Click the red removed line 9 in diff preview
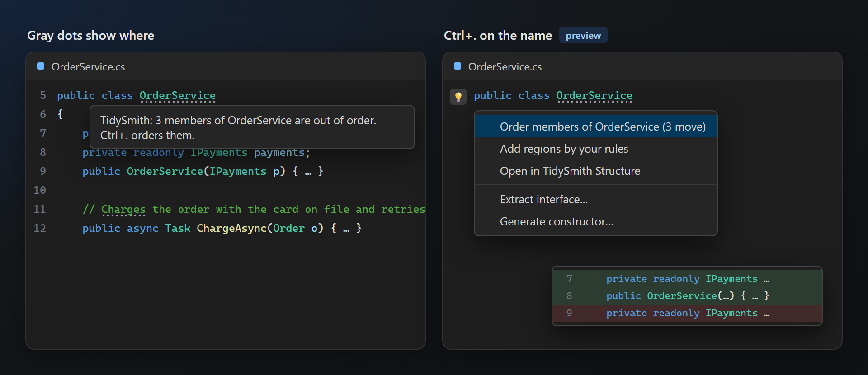Viewport: 868px width, 375px height. (687, 313)
